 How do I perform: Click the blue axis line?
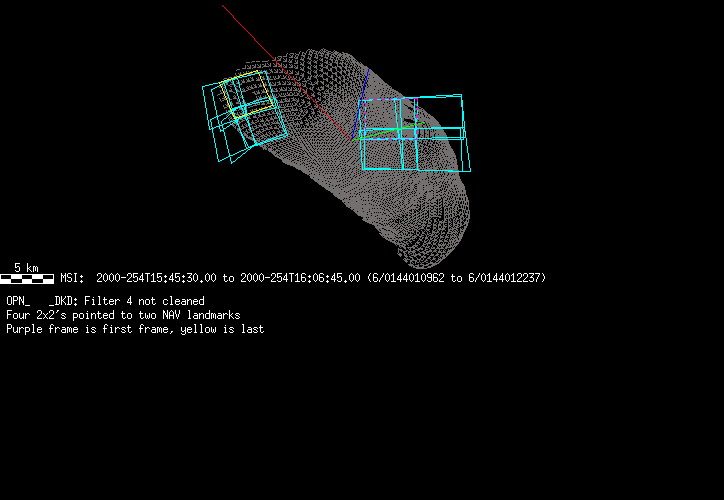[x=360, y=104]
